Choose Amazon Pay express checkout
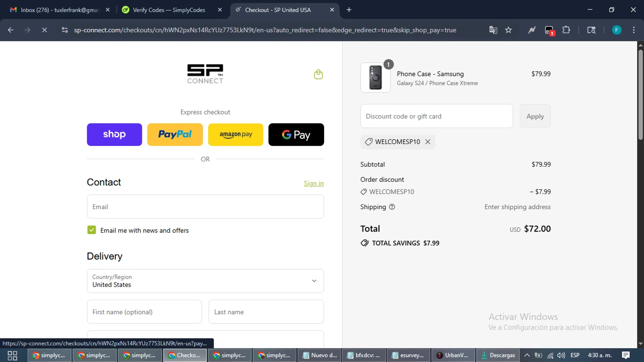Screen dimensions: 644x362 pyautogui.click(x=236, y=134)
